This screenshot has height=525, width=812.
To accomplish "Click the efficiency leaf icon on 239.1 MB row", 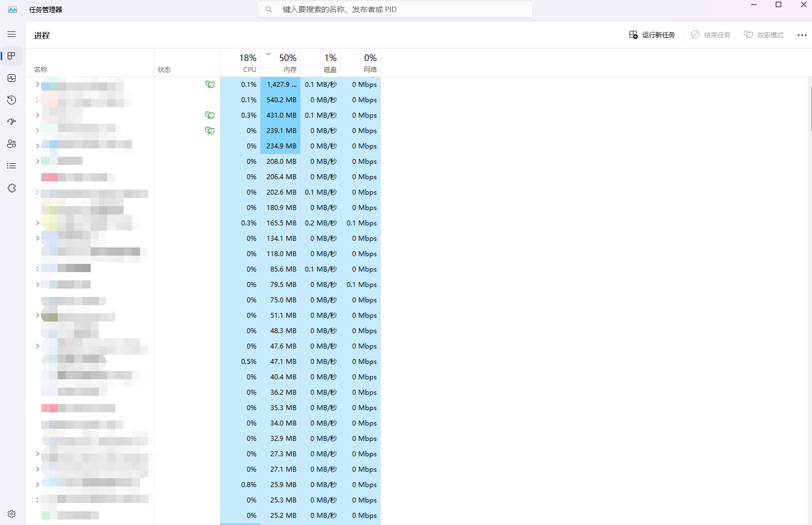I will coord(210,131).
